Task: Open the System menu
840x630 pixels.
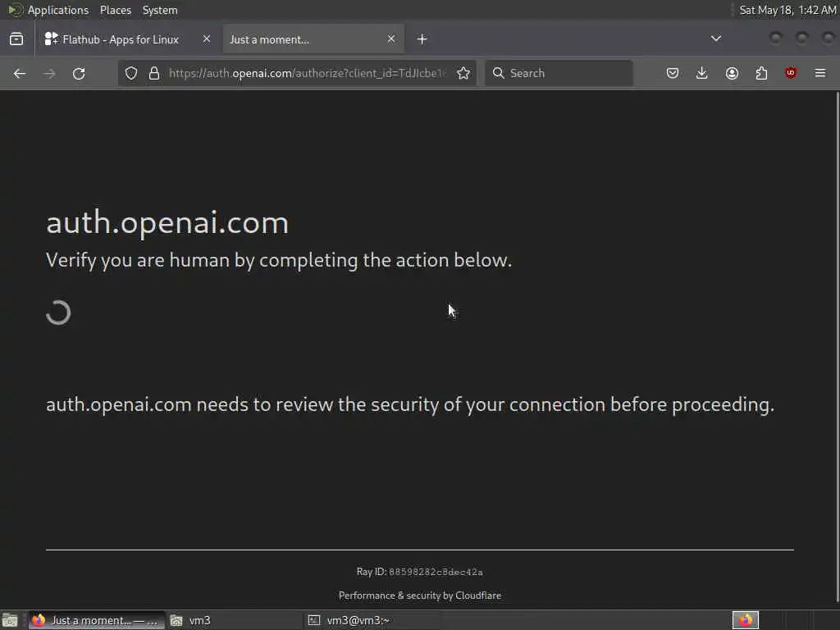Action: [x=160, y=10]
